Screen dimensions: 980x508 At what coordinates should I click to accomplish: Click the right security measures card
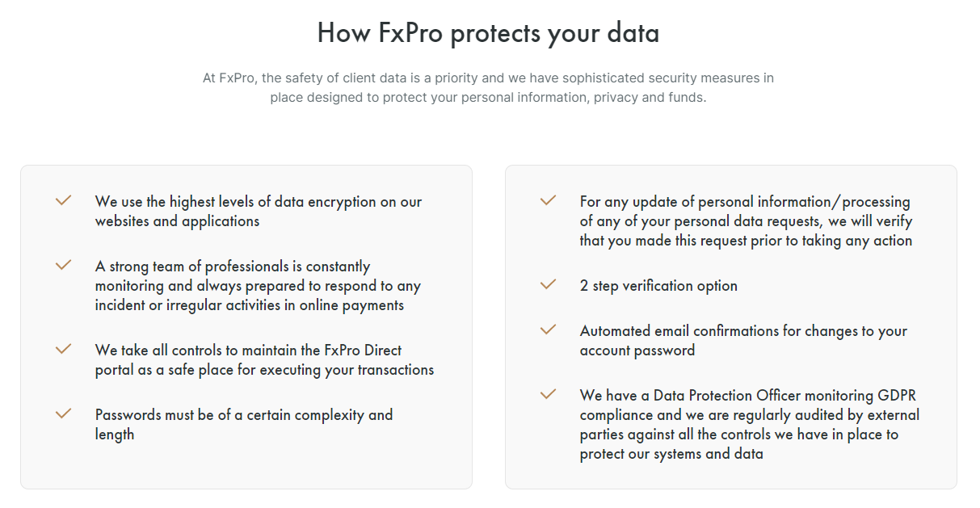click(731, 327)
